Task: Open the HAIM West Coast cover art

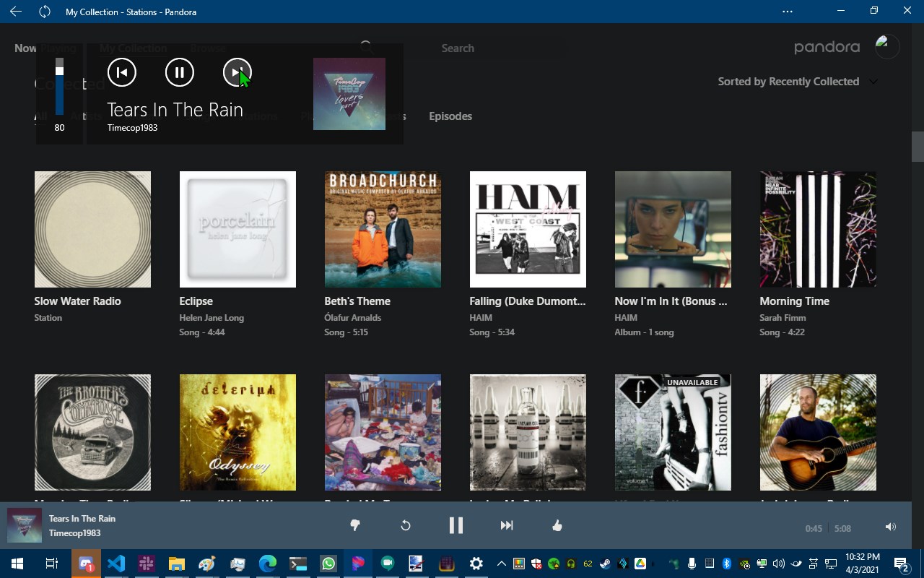Action: (x=528, y=229)
